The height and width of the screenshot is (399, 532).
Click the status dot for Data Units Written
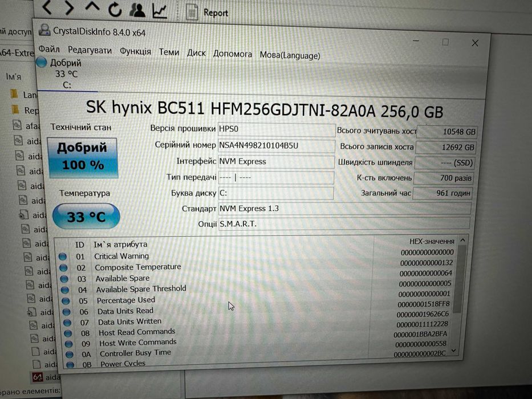[x=67, y=323]
